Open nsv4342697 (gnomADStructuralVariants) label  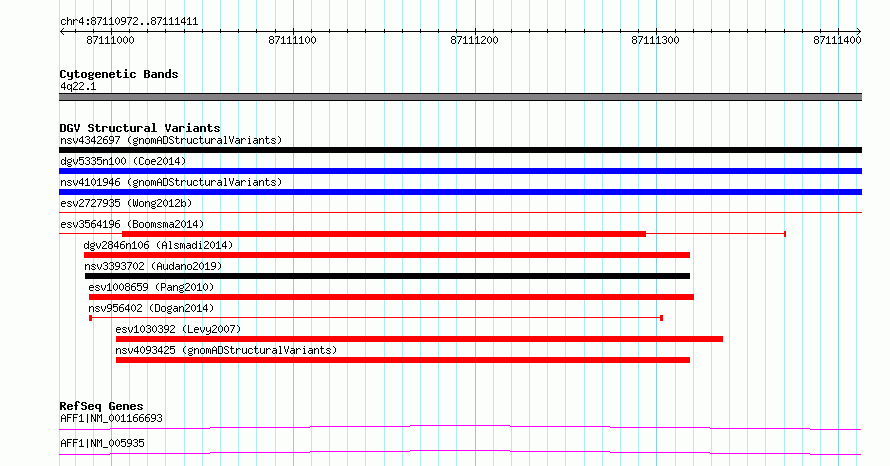point(171,140)
